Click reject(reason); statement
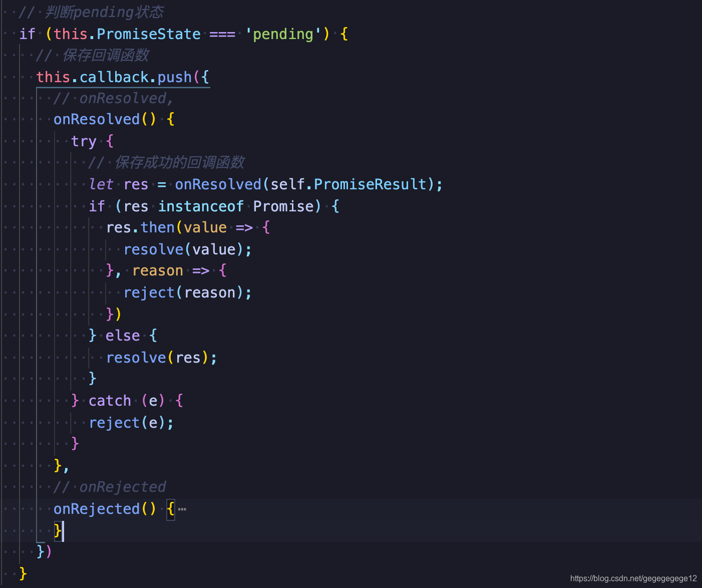This screenshot has width=702, height=588. tap(187, 292)
